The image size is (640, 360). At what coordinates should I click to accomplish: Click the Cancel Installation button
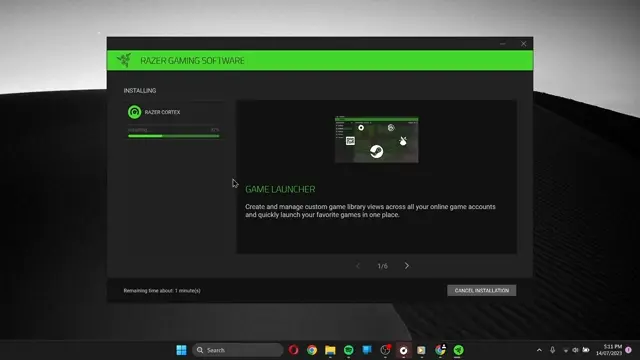tap(482, 290)
